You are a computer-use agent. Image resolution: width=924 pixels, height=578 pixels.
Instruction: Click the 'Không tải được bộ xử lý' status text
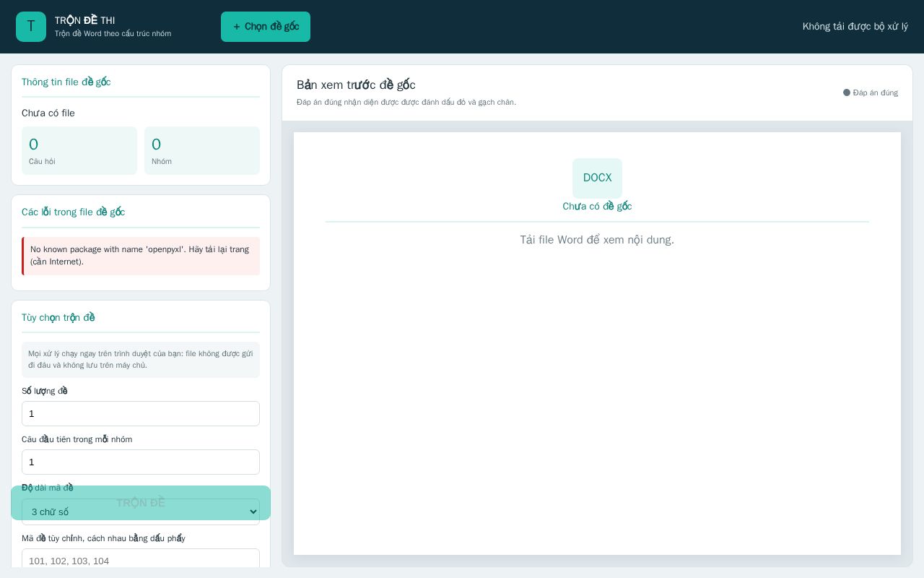pyautogui.click(x=855, y=27)
